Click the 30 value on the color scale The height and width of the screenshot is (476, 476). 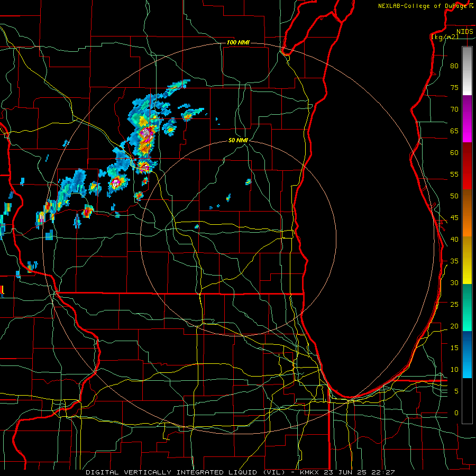(x=454, y=283)
